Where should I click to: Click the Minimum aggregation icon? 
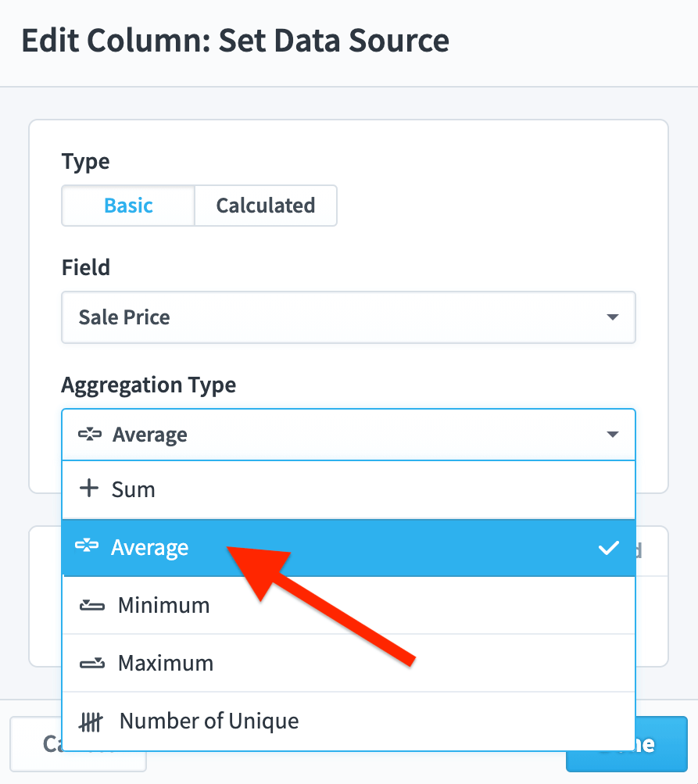92,606
